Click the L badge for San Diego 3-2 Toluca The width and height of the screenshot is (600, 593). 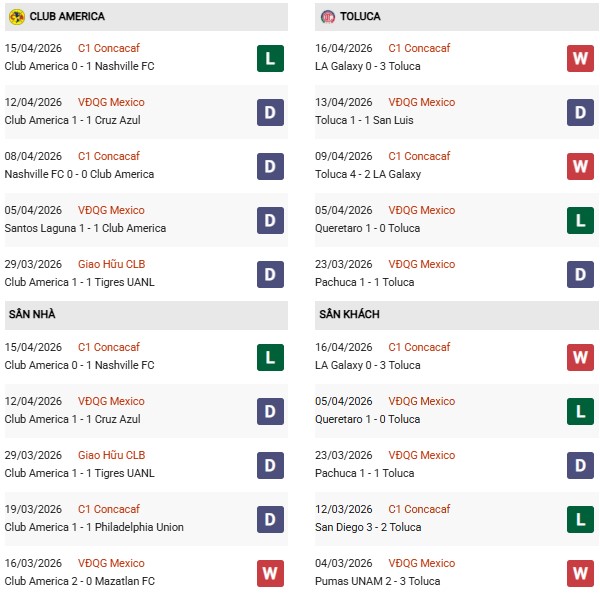coord(580,519)
